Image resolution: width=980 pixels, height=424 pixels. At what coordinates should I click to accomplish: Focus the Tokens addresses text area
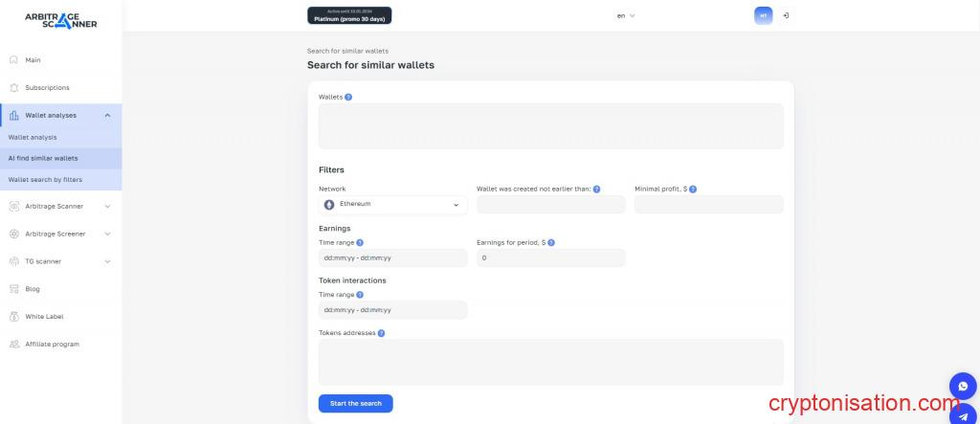click(x=550, y=362)
